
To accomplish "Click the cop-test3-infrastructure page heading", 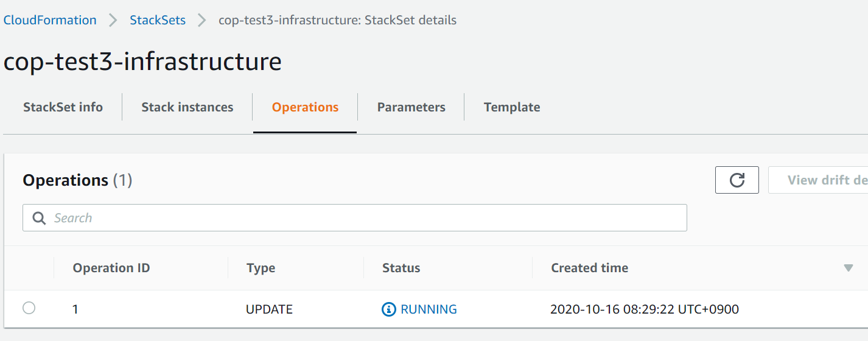I will click(x=142, y=62).
